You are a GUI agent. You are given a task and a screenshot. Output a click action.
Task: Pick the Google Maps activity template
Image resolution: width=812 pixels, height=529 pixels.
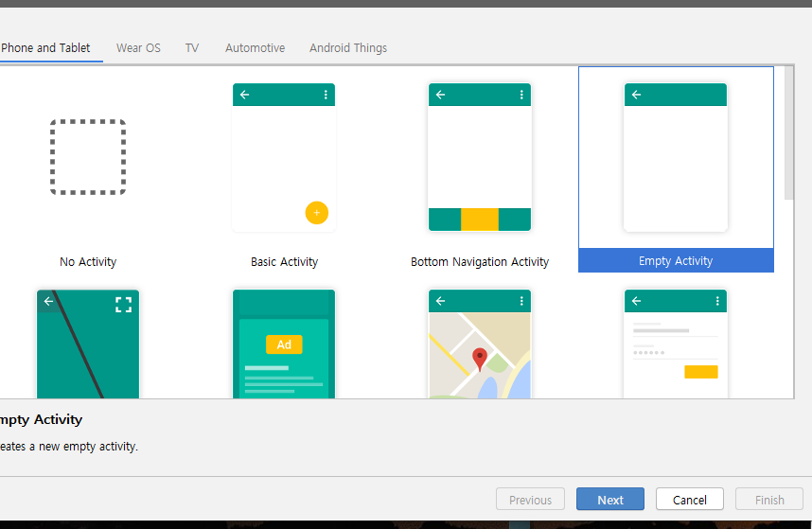(x=480, y=344)
